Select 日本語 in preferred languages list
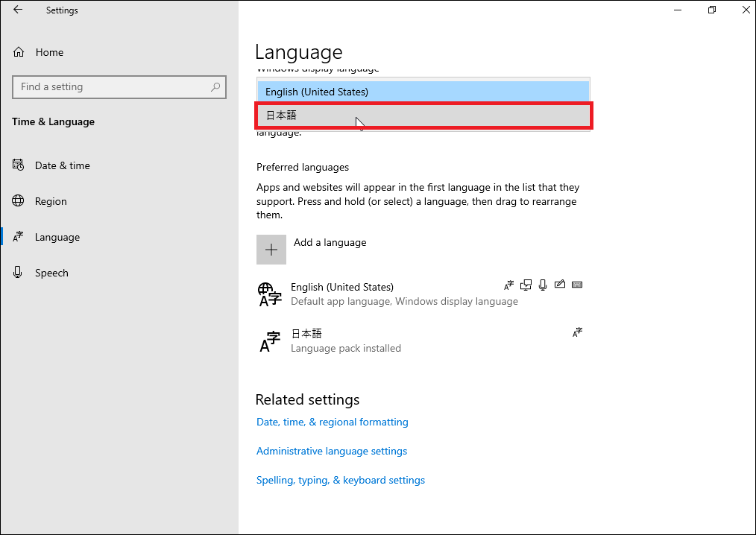 (420, 341)
